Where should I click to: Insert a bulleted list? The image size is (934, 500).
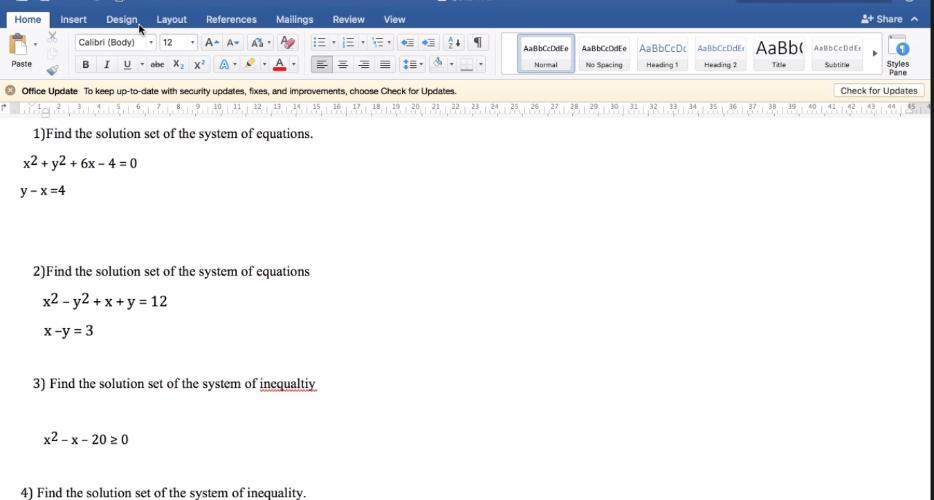pyautogui.click(x=319, y=43)
